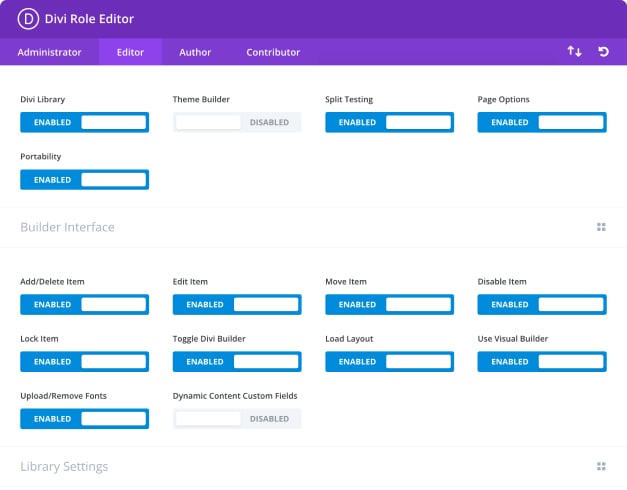Enable Dynamic Content Custom Fields toggle
The width and height of the screenshot is (627, 490).
(x=237, y=419)
